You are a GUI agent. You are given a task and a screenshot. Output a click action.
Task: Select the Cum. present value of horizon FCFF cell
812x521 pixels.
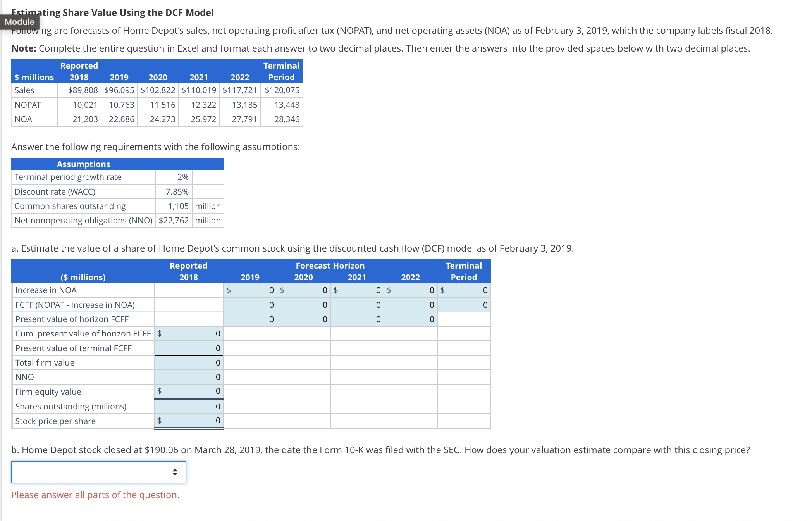[x=189, y=333]
